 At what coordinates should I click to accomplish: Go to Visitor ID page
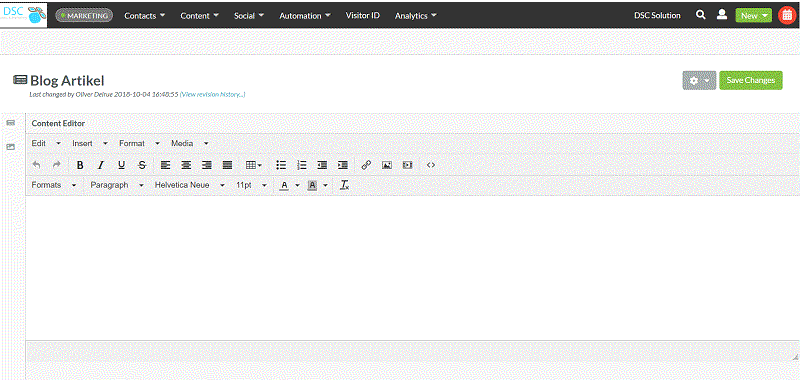coord(363,15)
